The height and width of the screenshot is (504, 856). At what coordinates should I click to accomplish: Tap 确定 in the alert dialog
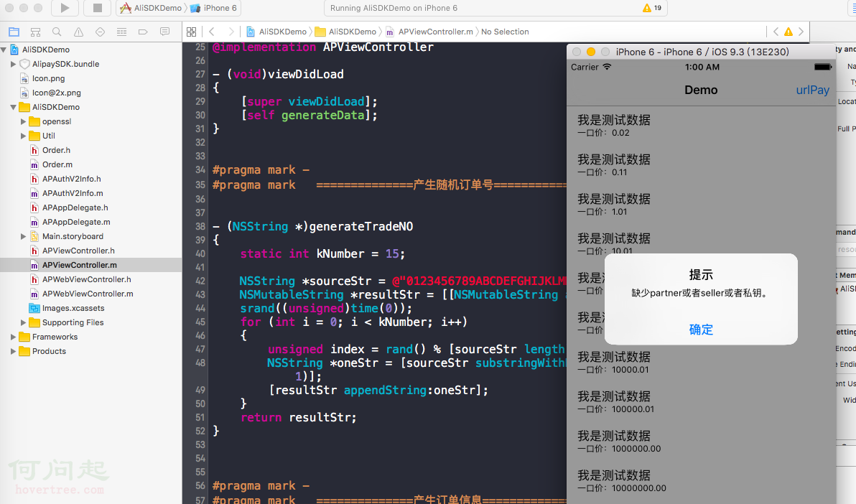[x=701, y=330]
